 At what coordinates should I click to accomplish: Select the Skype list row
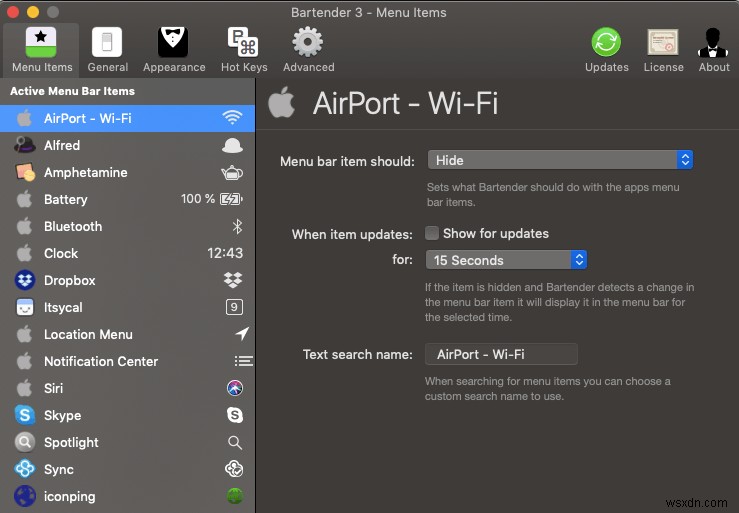coord(127,415)
